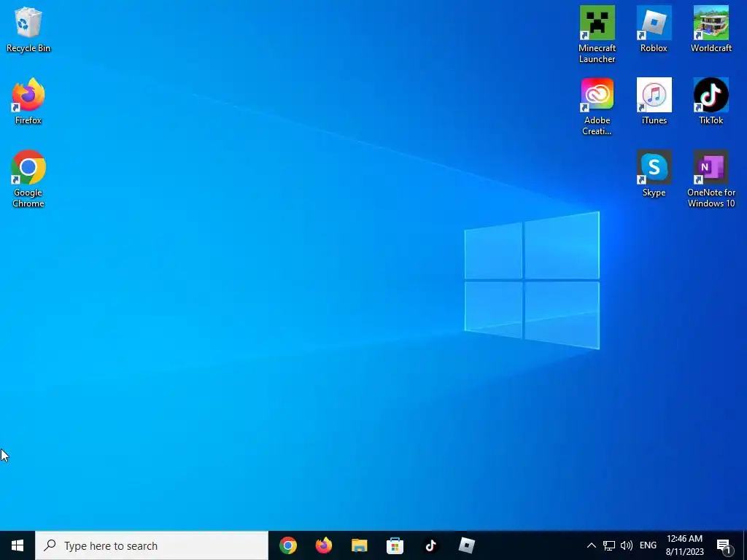Open Microsoft Store from the taskbar
Viewport: 747px width, 560px height.
pyautogui.click(x=395, y=545)
